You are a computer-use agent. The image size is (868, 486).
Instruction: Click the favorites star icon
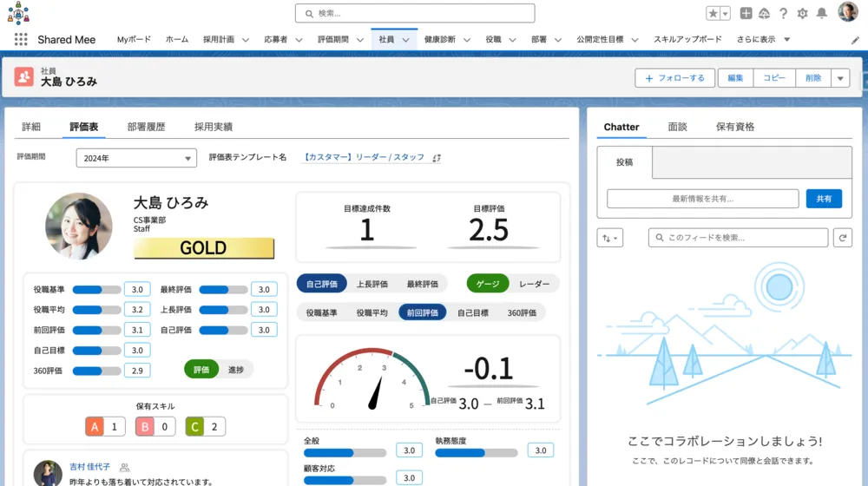point(713,13)
